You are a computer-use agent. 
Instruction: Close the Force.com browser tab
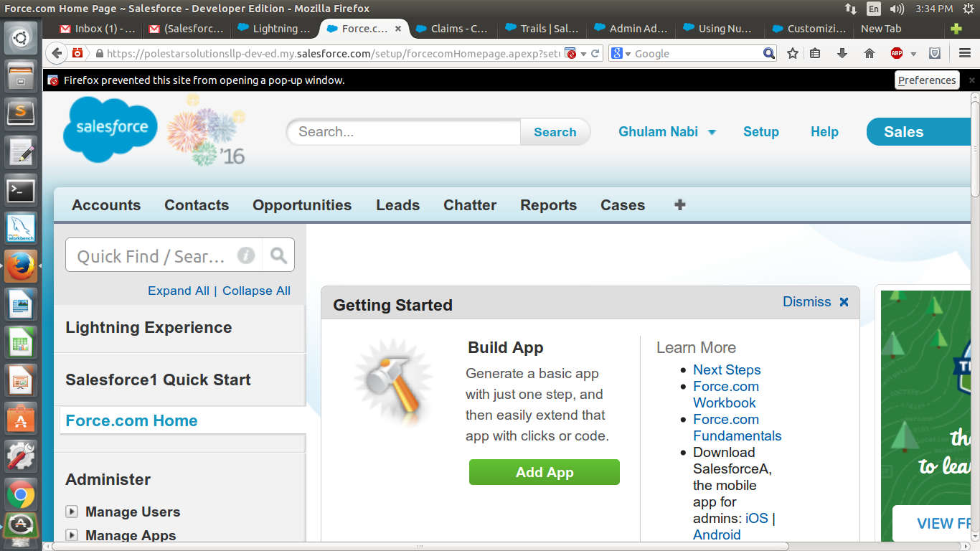[x=398, y=29]
